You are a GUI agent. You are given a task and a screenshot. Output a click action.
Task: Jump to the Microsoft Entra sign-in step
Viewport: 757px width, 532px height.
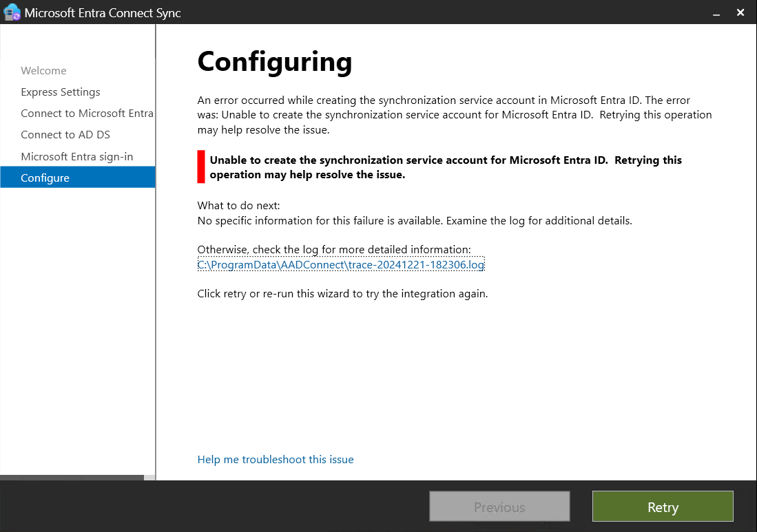77,157
